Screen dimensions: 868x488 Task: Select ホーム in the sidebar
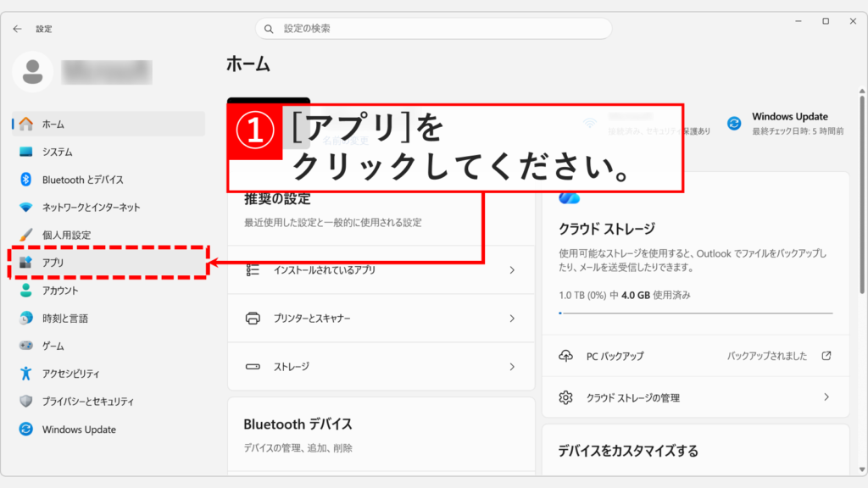tap(108, 124)
